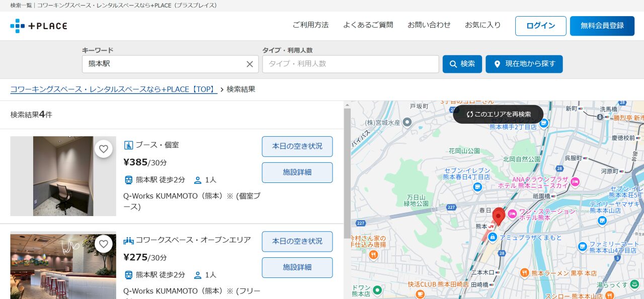
Task: Open the タイプ・利用人数 selector field
Action: (x=351, y=64)
